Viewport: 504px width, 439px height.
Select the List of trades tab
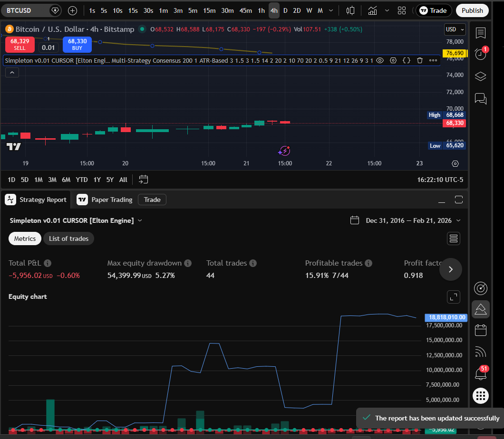[x=68, y=239]
